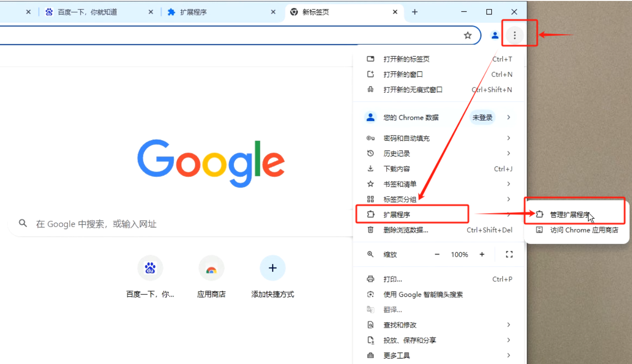Click the 添加快捷方式 plus icon
The height and width of the screenshot is (364, 632).
click(x=272, y=268)
